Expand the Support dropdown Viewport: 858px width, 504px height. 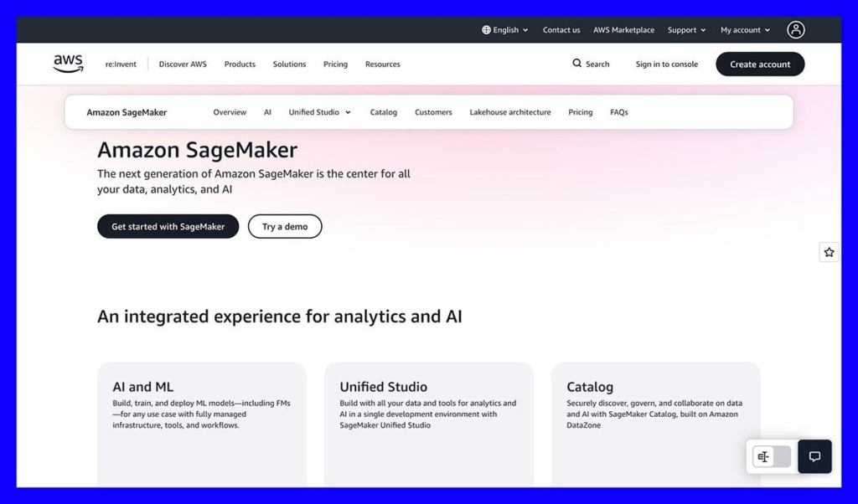click(x=687, y=30)
